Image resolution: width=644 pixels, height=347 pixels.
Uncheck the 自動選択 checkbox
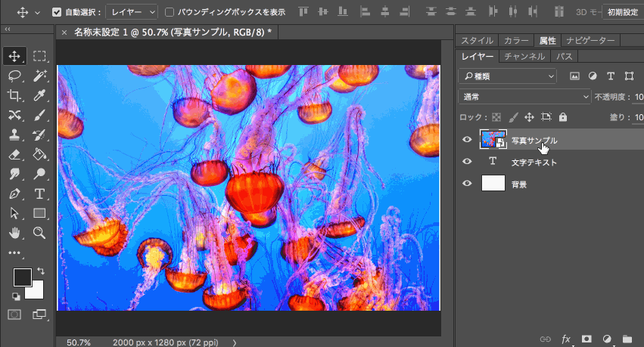click(x=58, y=12)
